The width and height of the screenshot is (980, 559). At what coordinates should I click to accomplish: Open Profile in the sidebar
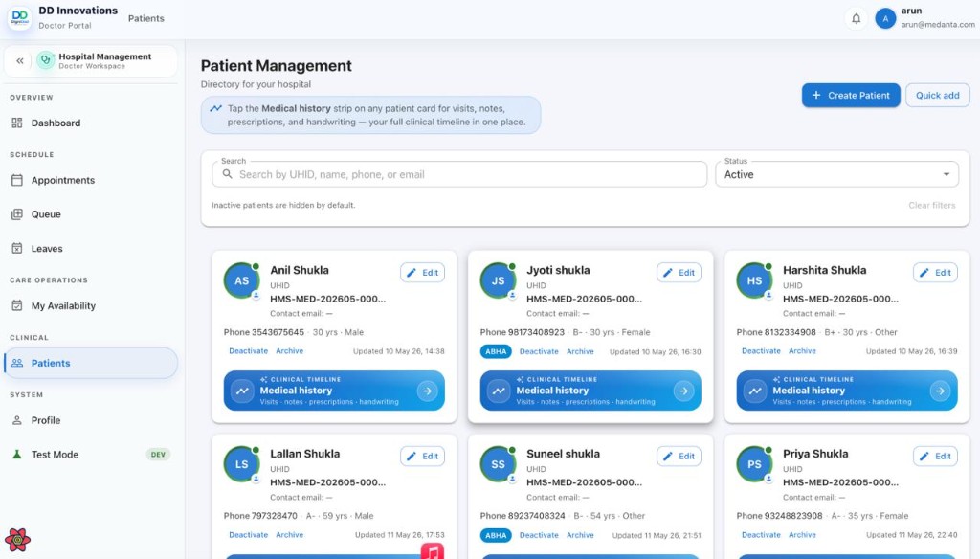91,420
